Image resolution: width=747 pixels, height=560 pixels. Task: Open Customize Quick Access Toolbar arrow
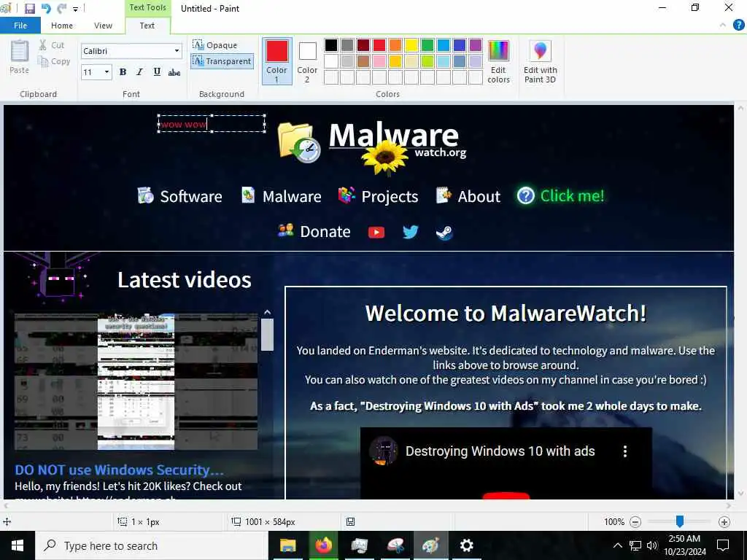point(75,9)
